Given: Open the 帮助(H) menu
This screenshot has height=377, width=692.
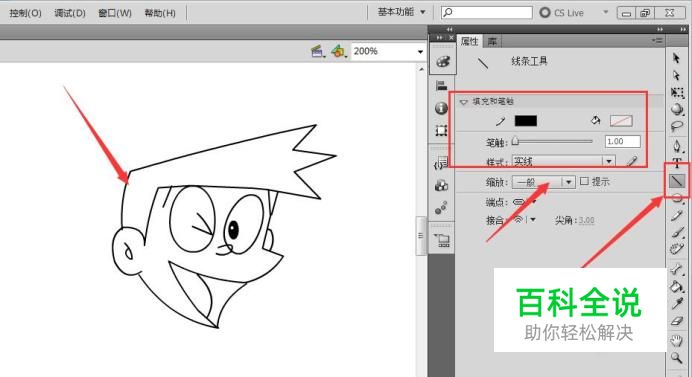Looking at the screenshot, I should click(160, 13).
